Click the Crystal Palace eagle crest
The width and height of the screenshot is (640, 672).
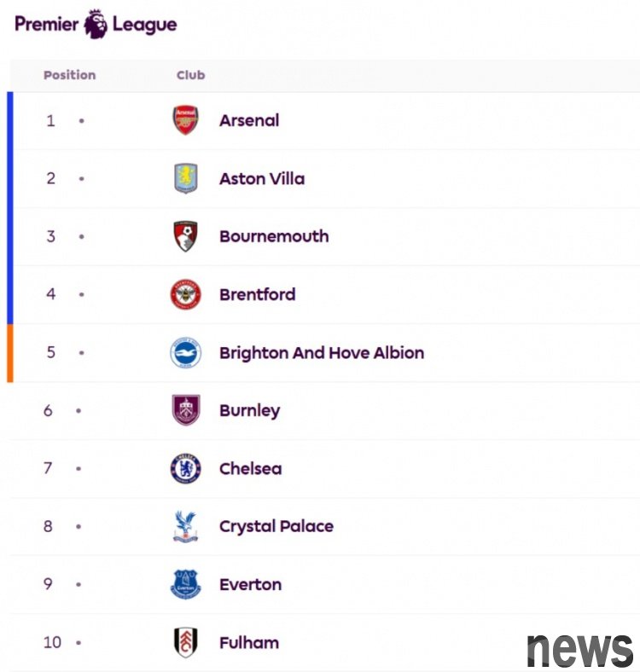point(185,526)
